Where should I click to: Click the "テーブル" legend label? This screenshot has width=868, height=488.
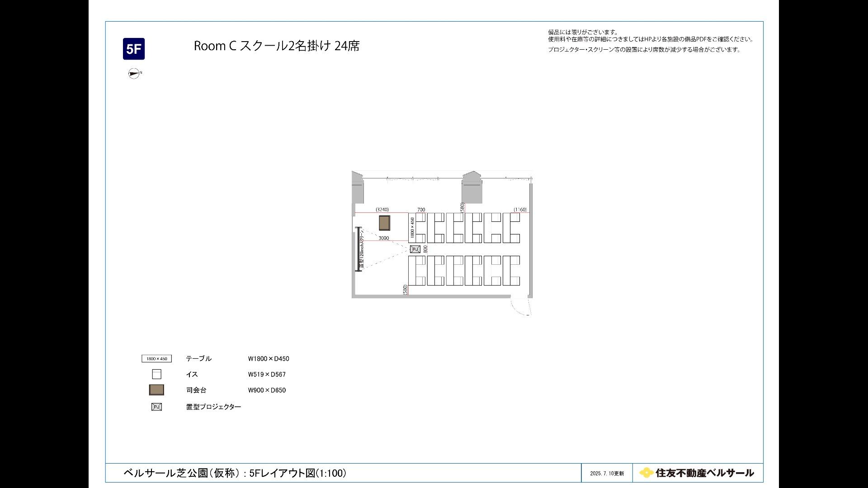(198, 359)
